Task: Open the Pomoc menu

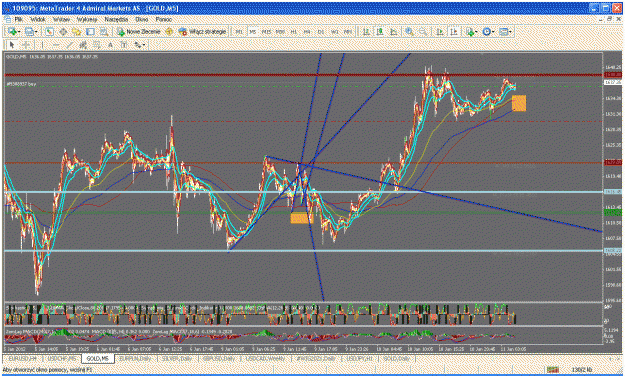Action: coord(163,19)
